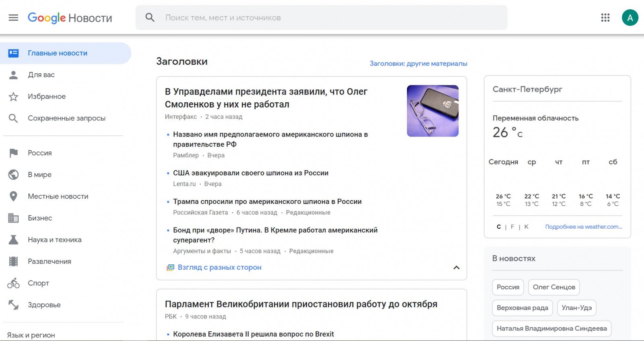
Task: Click the Сегодня forecast column
Action: 503,183
